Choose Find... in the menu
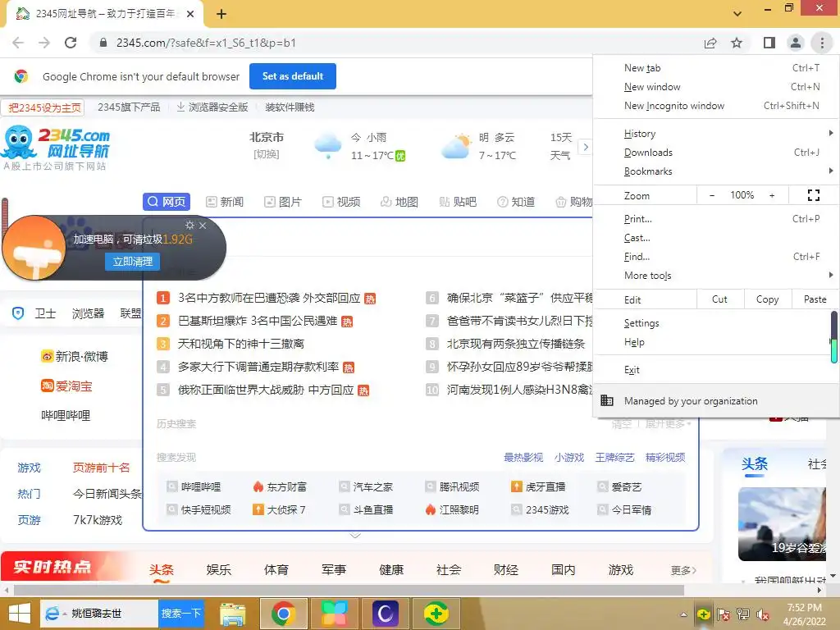 pyautogui.click(x=716, y=256)
